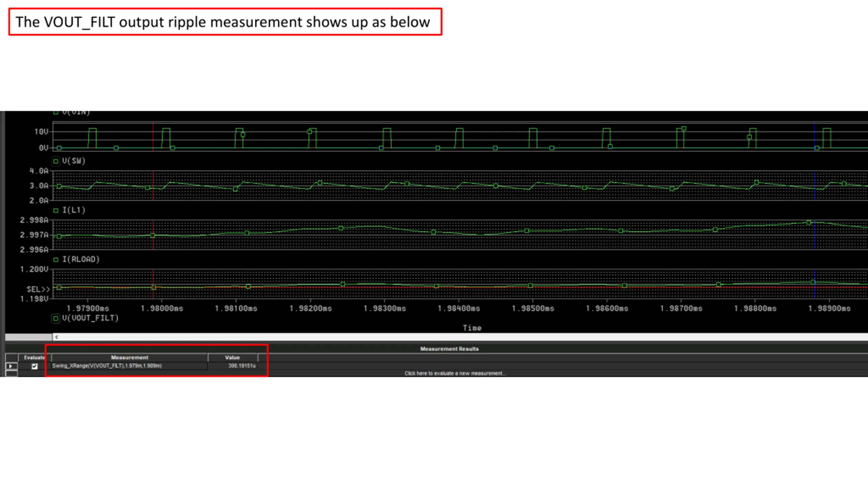This screenshot has width=868, height=488.
Task: Click the 1.98400ms x-axis tick label
Action: tap(459, 308)
